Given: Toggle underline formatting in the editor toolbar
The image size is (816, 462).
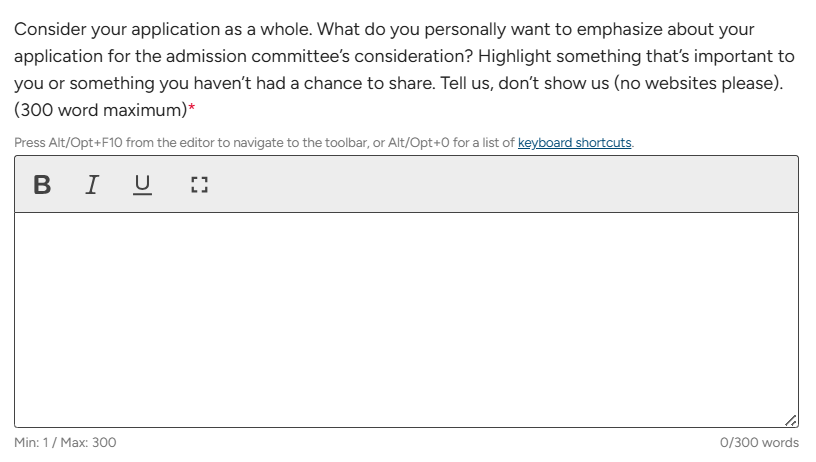Looking at the screenshot, I should click(x=143, y=185).
